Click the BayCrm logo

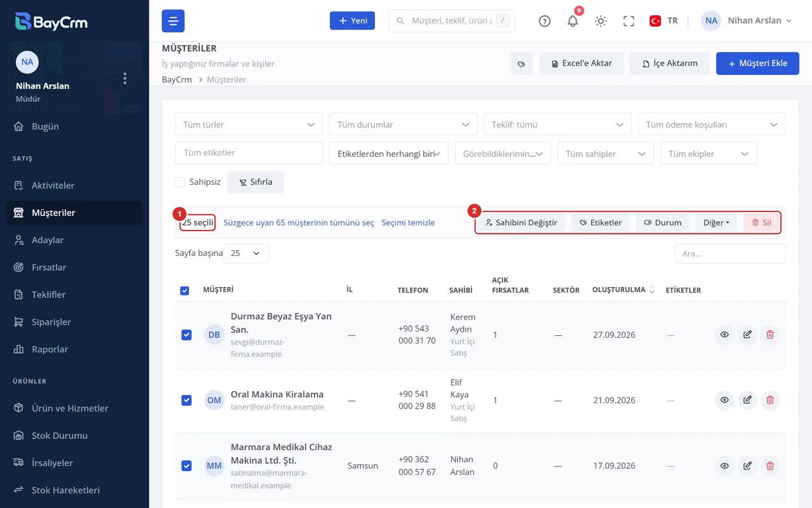[x=51, y=21]
